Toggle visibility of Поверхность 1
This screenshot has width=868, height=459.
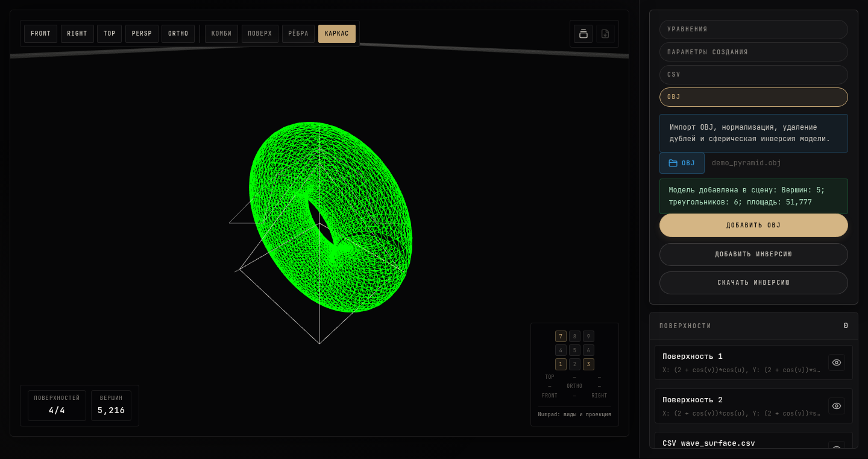pyautogui.click(x=837, y=362)
